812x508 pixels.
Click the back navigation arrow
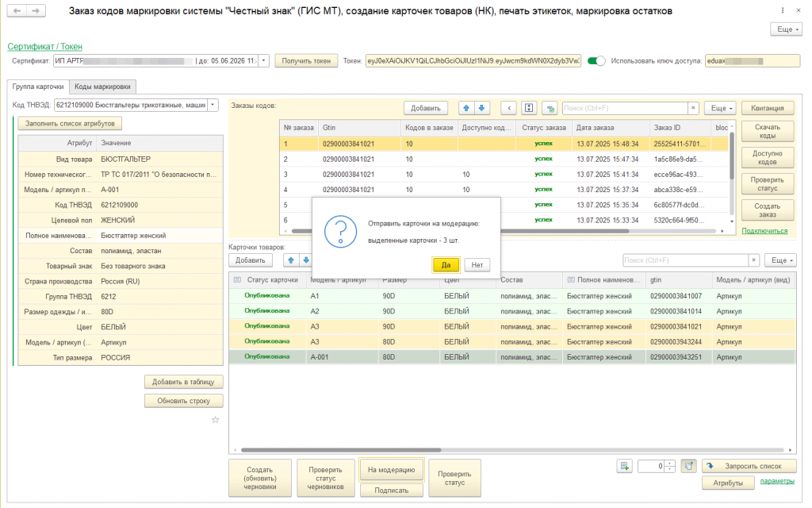click(17, 11)
